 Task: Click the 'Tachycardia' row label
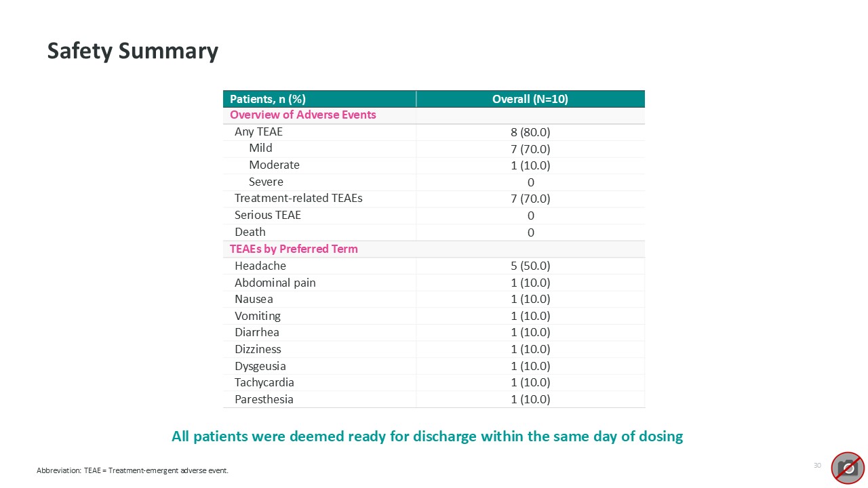264,382
